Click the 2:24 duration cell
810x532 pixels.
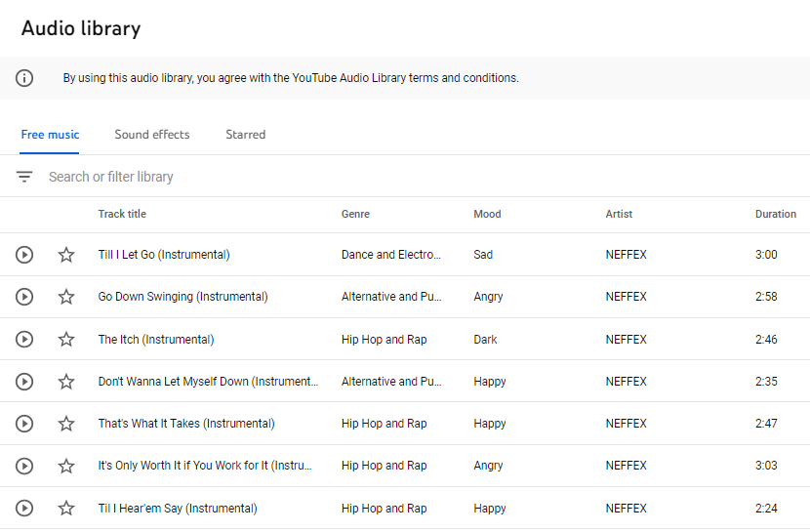(766, 509)
